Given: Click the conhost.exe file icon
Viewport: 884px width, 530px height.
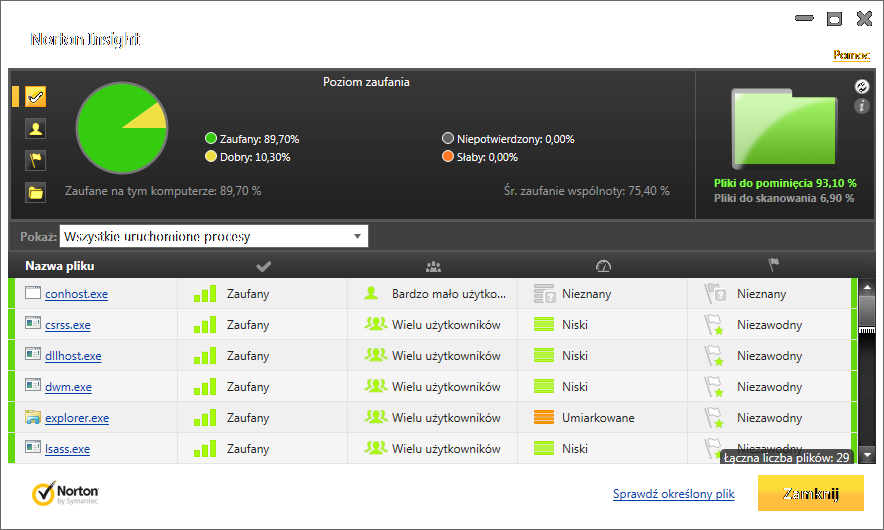Looking at the screenshot, I should pyautogui.click(x=33, y=293).
